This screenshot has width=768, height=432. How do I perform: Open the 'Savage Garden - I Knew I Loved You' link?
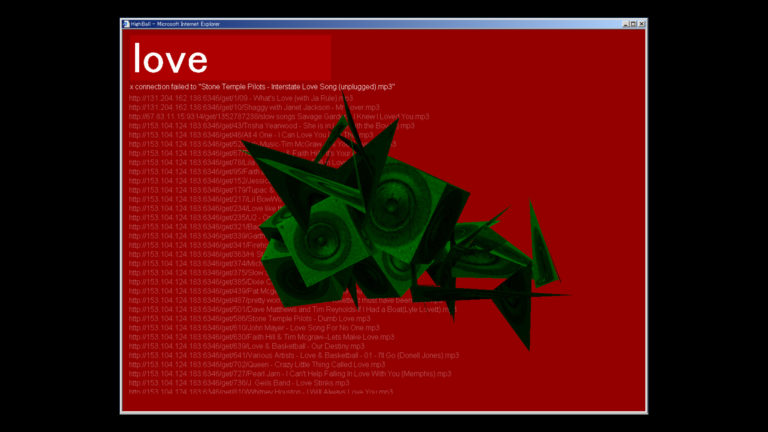(279, 117)
